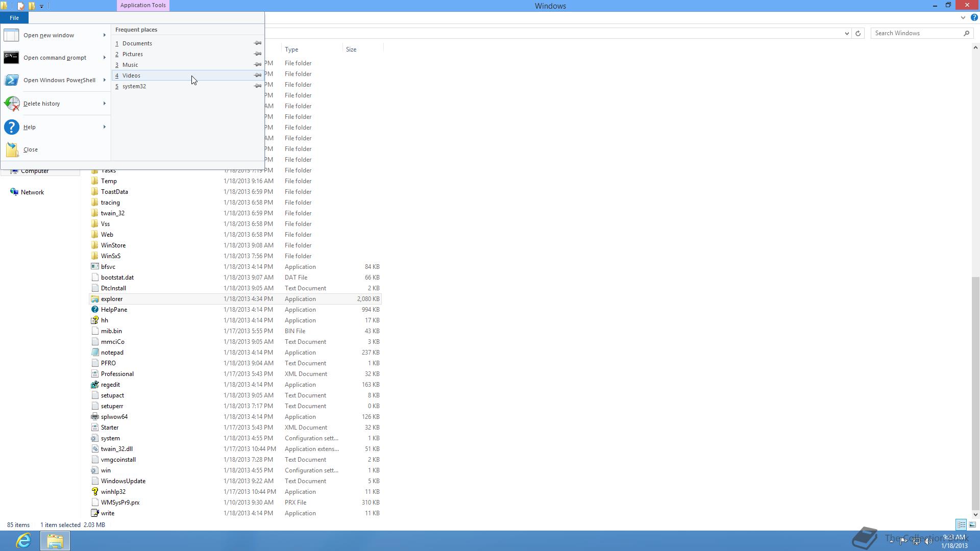
Task: Click the Network item in navigation pane
Action: [32, 192]
